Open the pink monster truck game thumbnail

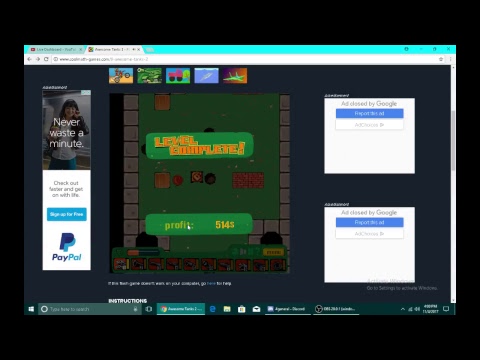coord(178,76)
